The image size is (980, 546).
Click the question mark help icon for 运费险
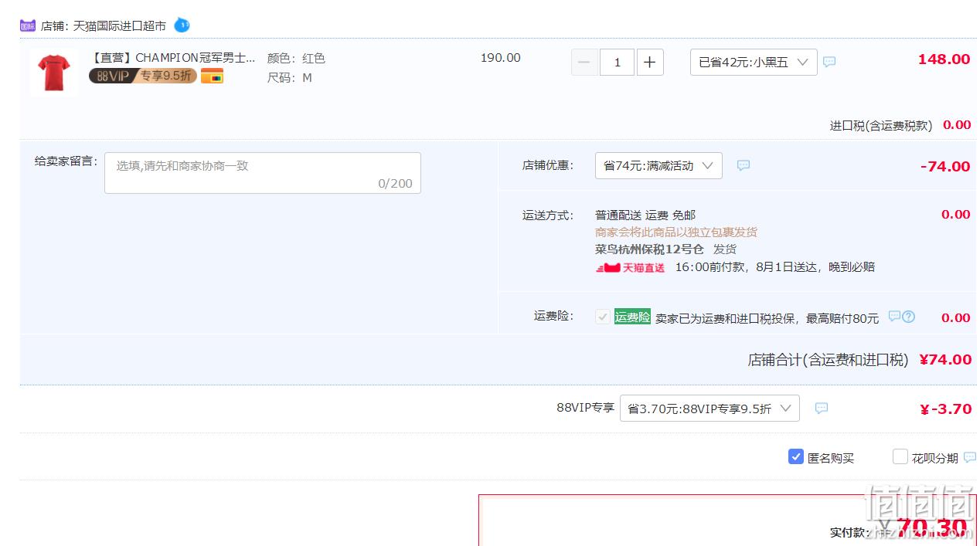click(x=909, y=317)
